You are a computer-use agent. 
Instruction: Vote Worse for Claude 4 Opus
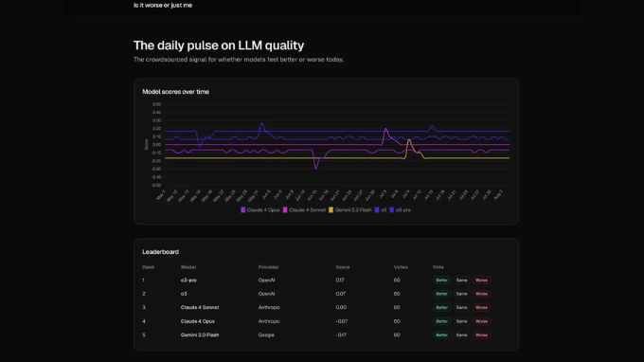(x=481, y=321)
